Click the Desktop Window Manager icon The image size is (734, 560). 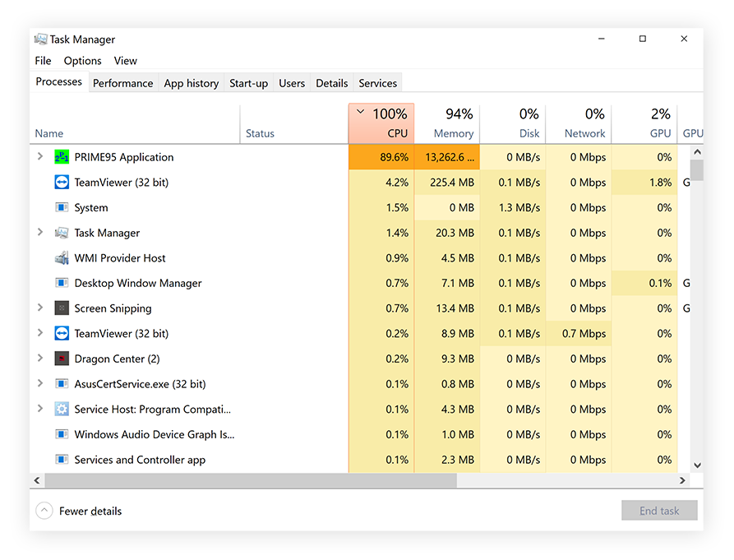point(62,283)
